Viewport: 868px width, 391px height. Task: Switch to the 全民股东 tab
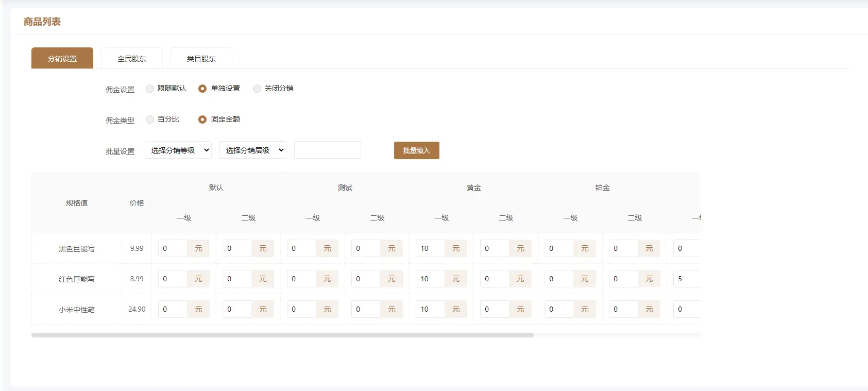[x=132, y=58]
